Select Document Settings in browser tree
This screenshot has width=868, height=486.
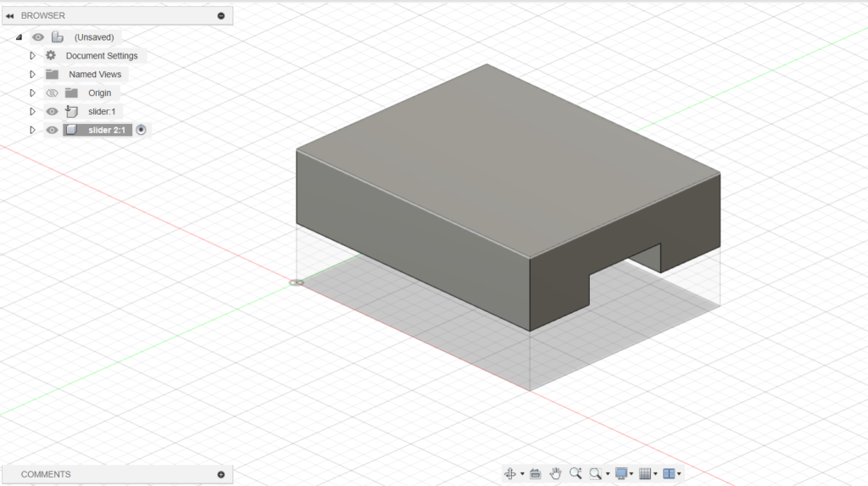point(102,55)
